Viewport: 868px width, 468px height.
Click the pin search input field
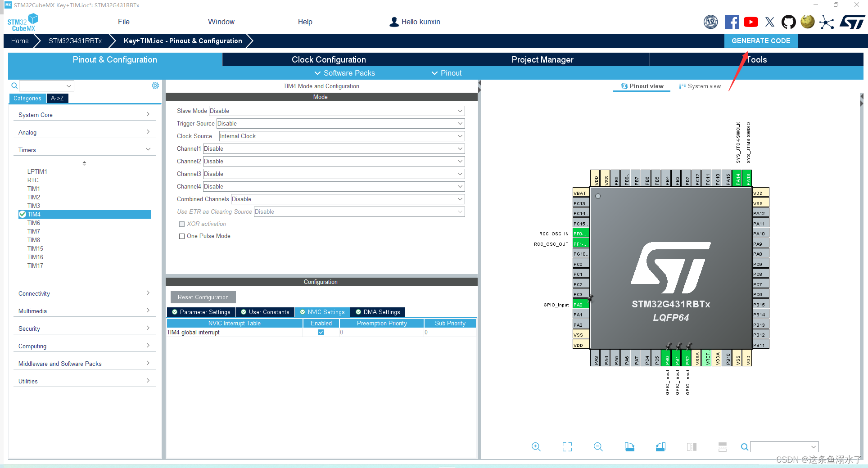784,447
